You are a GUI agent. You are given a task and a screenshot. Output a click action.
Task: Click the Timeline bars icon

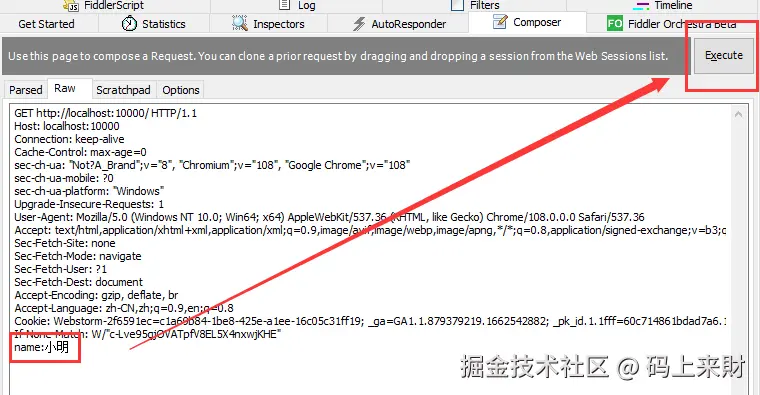(641, 6)
